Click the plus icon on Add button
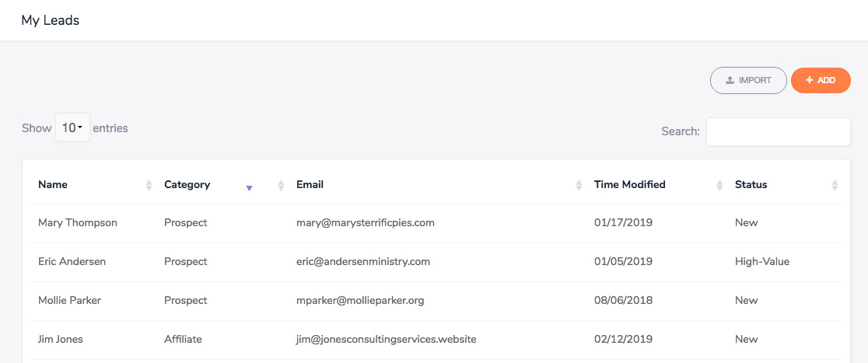Viewport: 868px width, 363px height. pyautogui.click(x=810, y=80)
